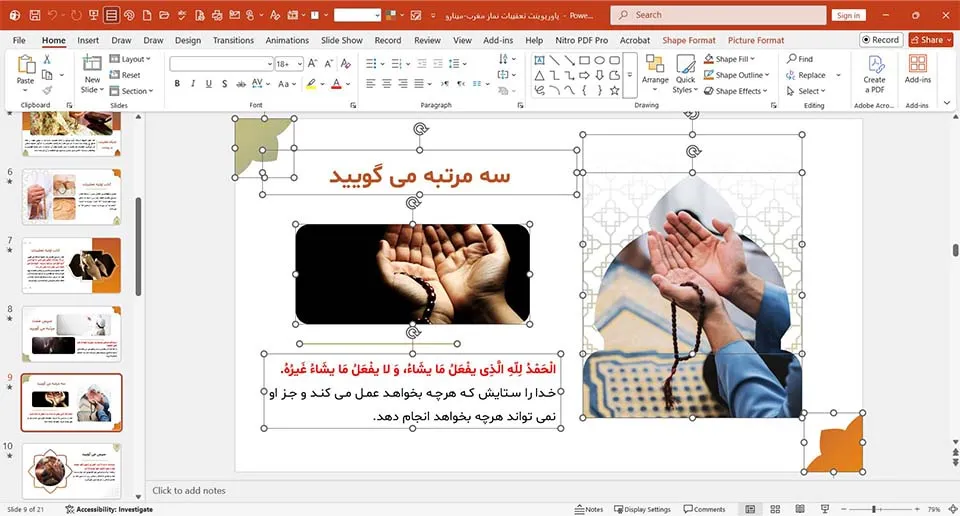Open the Shape Outline dropdown
Screen dimensions: 960x516
point(737,75)
